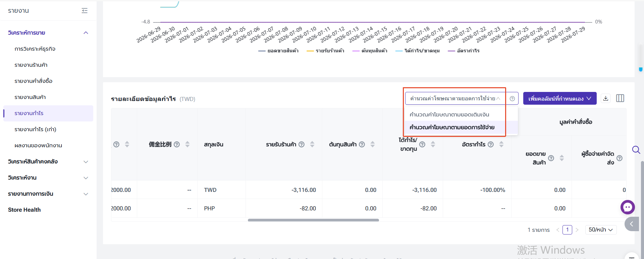644x259 pixels.
Task: Click the table horizontal scrollbar
Action: [313, 220]
